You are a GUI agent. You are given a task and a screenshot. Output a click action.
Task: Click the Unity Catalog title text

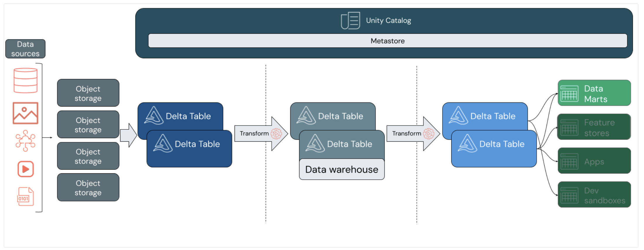click(x=388, y=20)
